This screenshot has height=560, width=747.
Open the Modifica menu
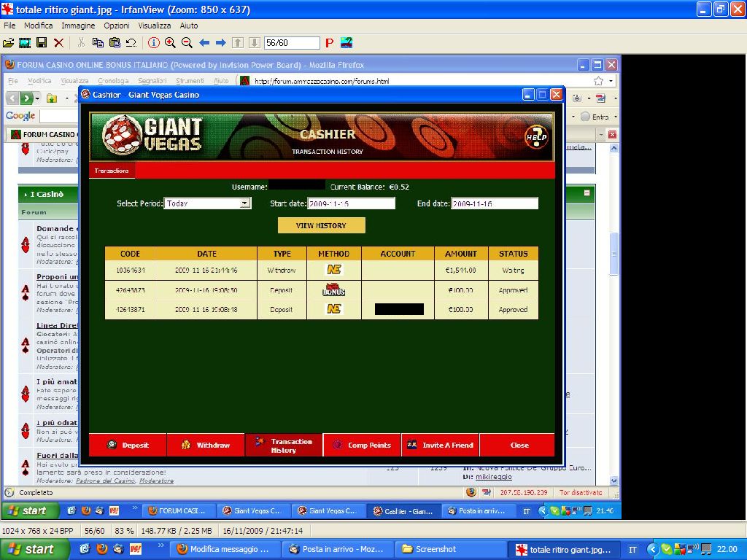coord(38,26)
